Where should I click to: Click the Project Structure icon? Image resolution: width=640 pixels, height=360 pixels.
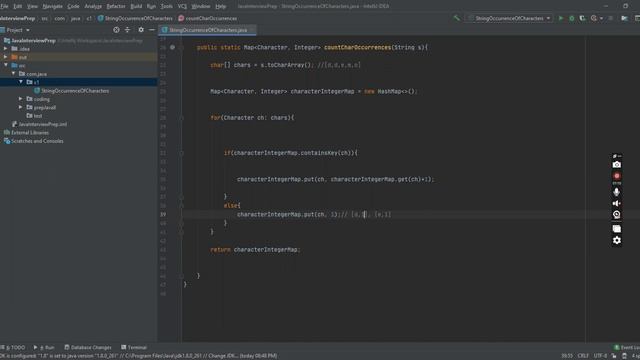coord(624,18)
